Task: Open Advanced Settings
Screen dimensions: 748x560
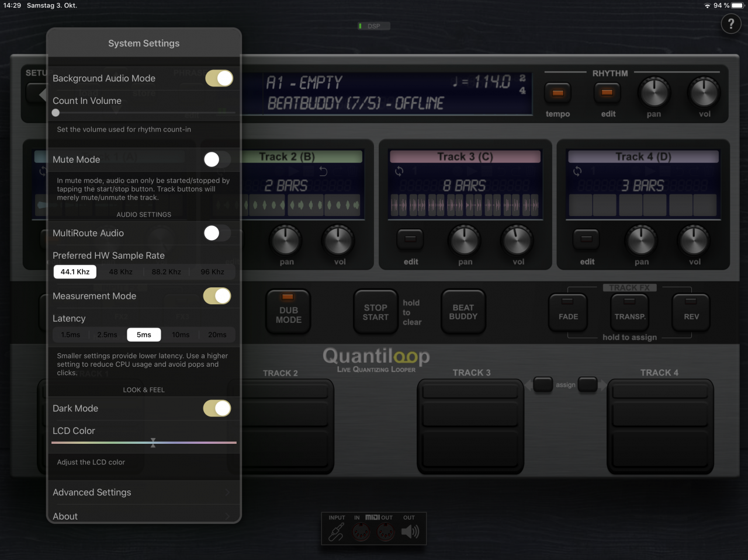Action: click(144, 492)
